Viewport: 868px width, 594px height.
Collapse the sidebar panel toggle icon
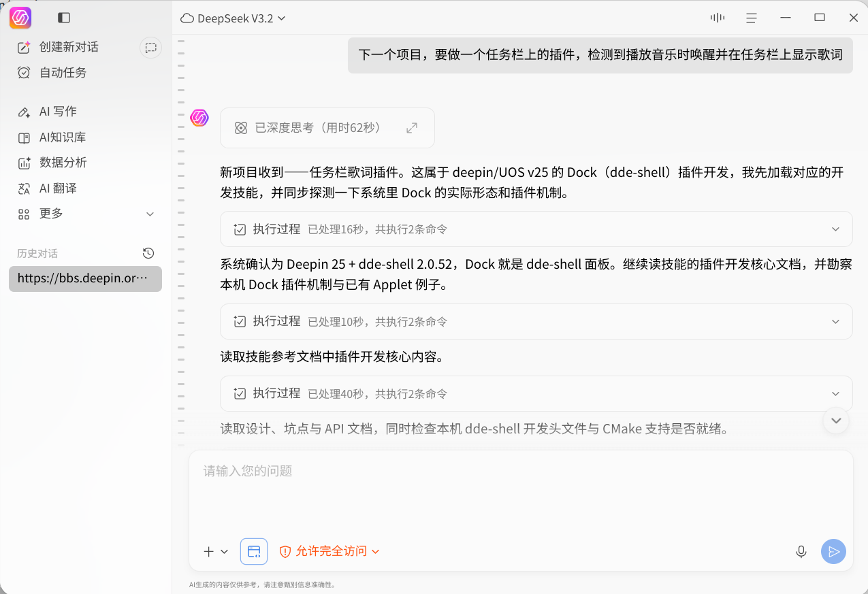[64, 18]
